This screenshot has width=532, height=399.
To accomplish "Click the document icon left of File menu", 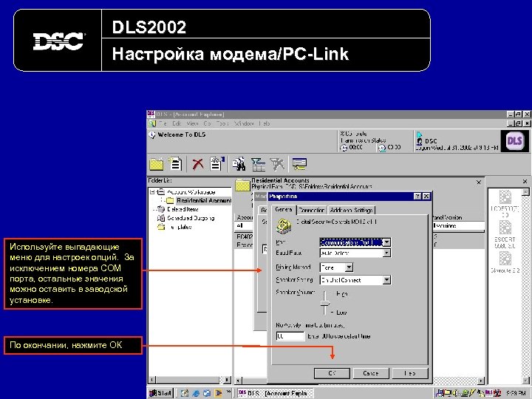I will 152,123.
